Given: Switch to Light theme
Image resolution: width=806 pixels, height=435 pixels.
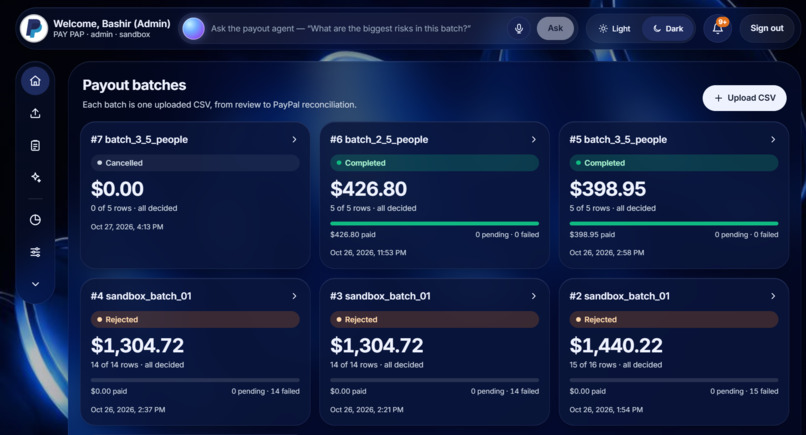Looking at the screenshot, I should point(614,29).
